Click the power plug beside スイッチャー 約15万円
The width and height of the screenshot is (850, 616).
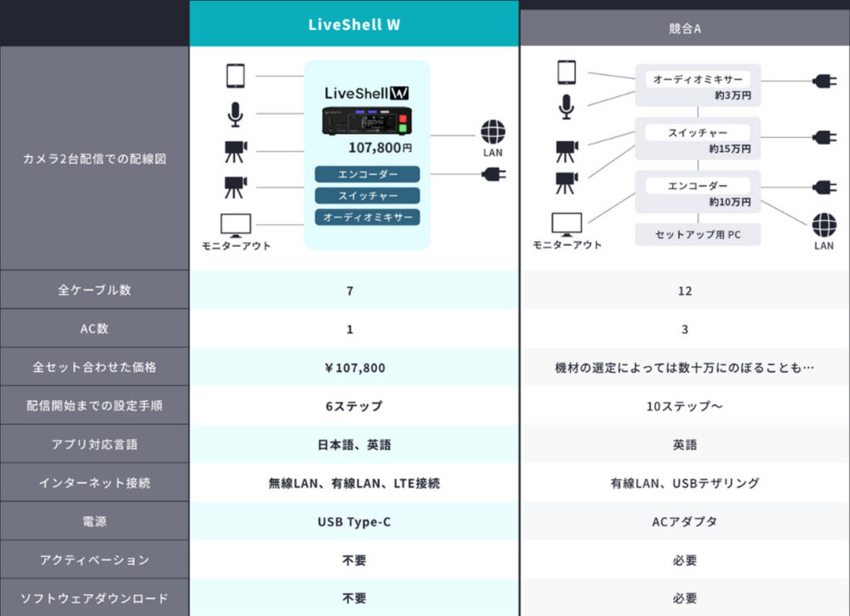click(824, 137)
